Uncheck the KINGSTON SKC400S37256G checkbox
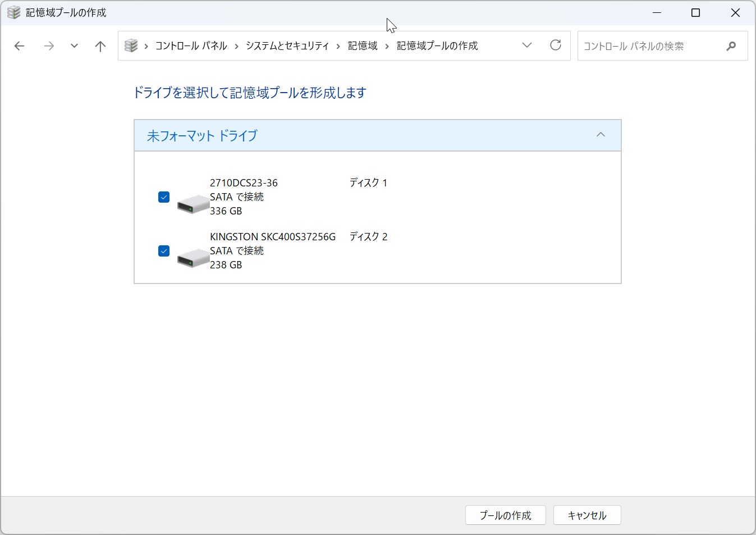756x535 pixels. (x=164, y=251)
